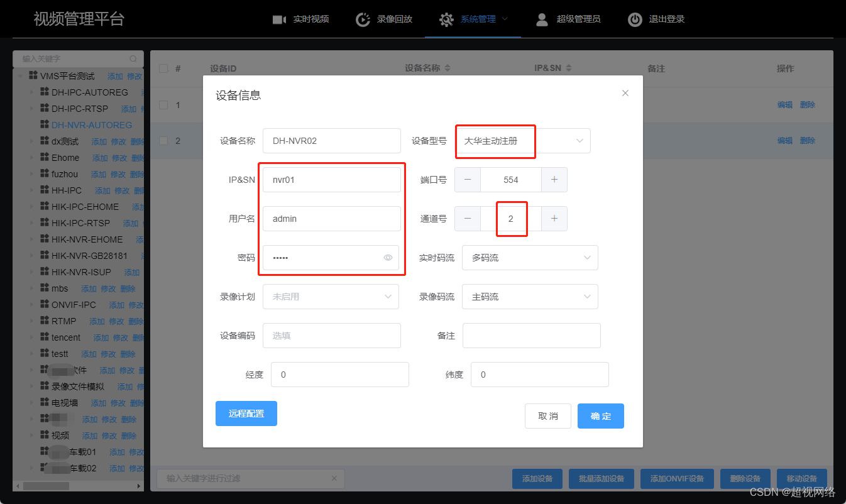Click the 超级管理员 user menu
Screen dimensions: 846x504
pos(578,19)
